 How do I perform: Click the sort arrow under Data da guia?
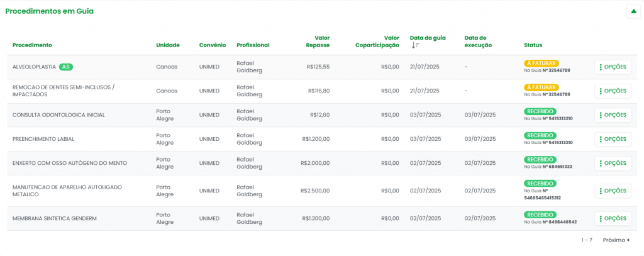pos(415,45)
